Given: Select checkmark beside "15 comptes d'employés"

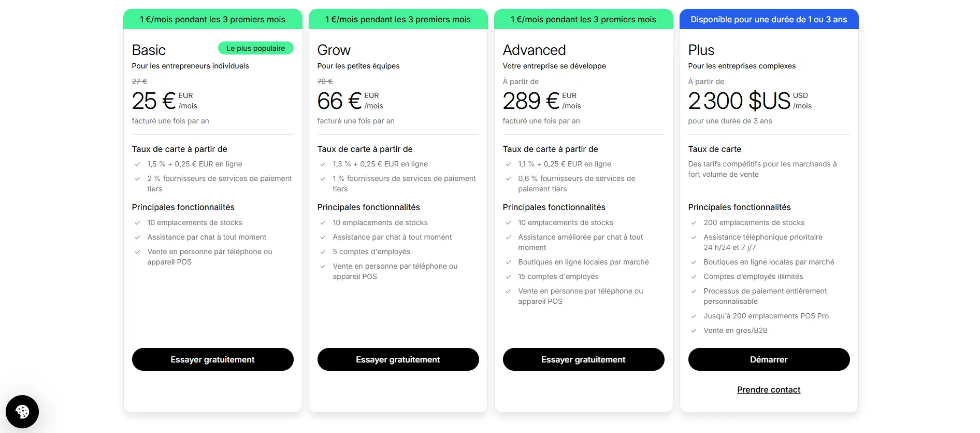Looking at the screenshot, I should (508, 277).
